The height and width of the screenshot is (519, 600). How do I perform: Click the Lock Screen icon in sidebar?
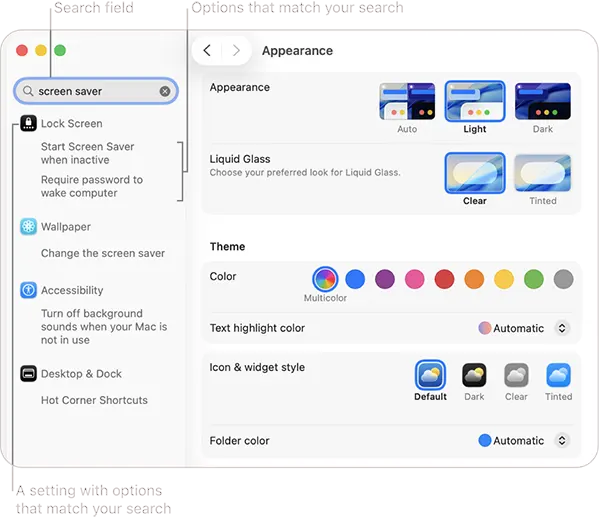click(x=28, y=123)
